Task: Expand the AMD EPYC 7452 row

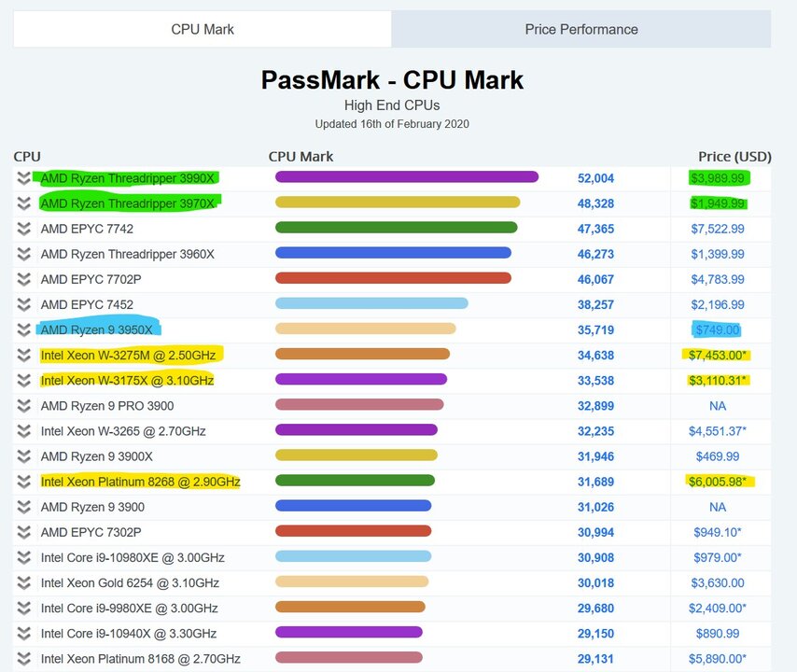Action: (23, 304)
